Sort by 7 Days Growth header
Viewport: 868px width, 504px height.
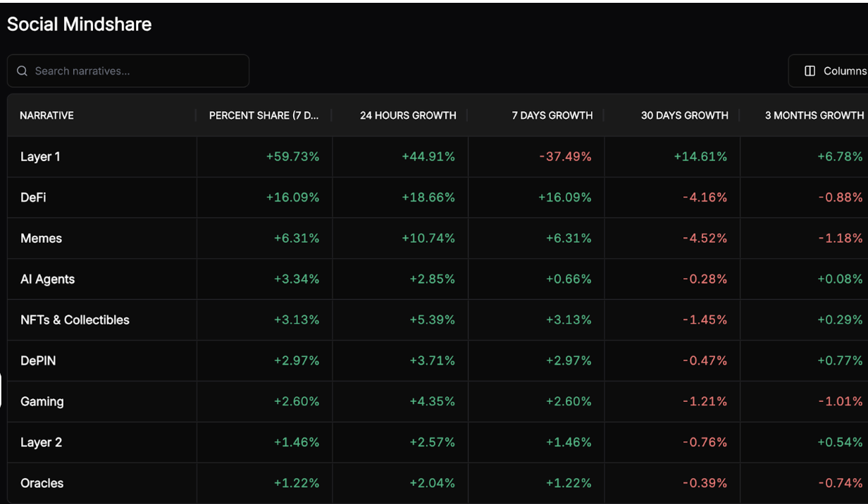click(x=552, y=115)
